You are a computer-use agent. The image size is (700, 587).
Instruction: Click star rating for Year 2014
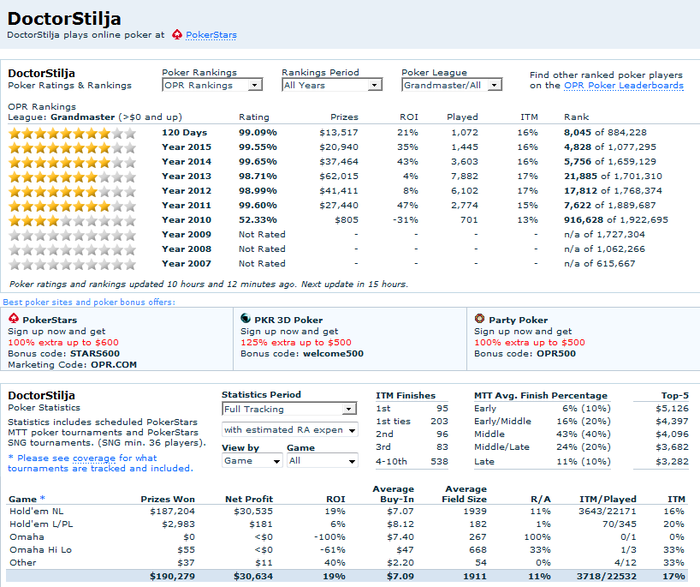[72, 162]
